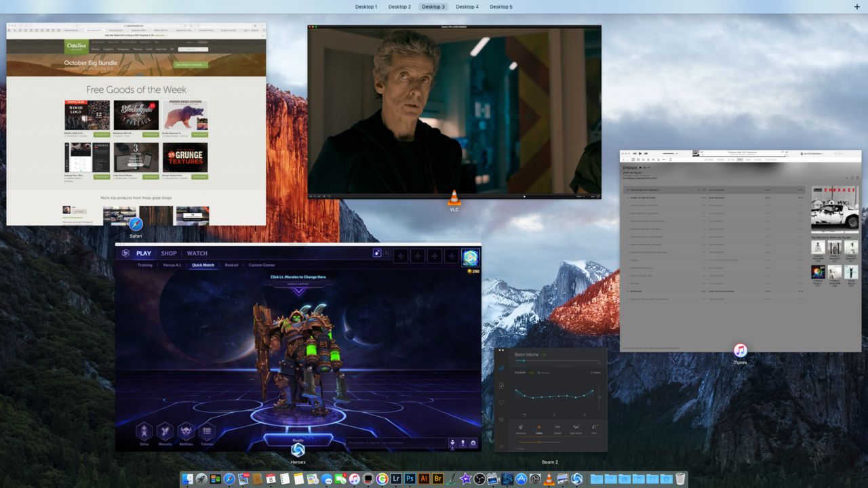Click the Embrace album artwork in iTunes
Image resolution: width=868 pixels, height=488 pixels.
(835, 208)
